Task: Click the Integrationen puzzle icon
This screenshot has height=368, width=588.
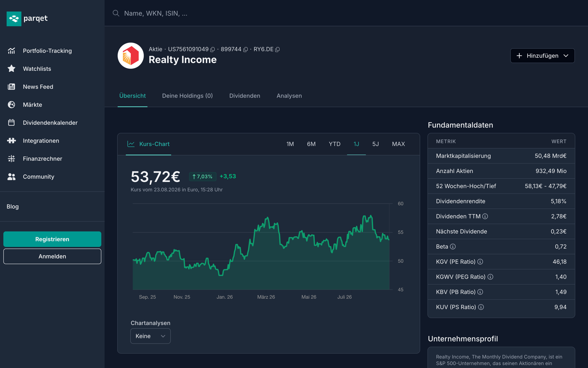Action: [x=11, y=141]
